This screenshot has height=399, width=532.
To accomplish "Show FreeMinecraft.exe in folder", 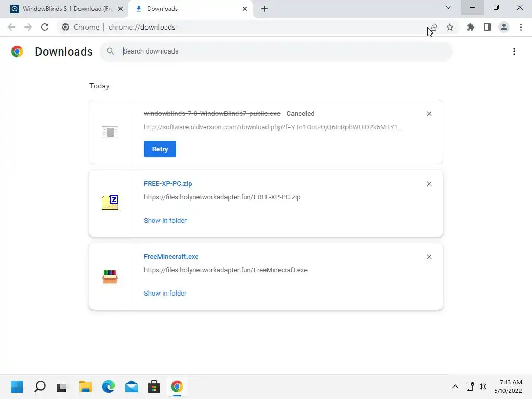I will [x=165, y=293].
